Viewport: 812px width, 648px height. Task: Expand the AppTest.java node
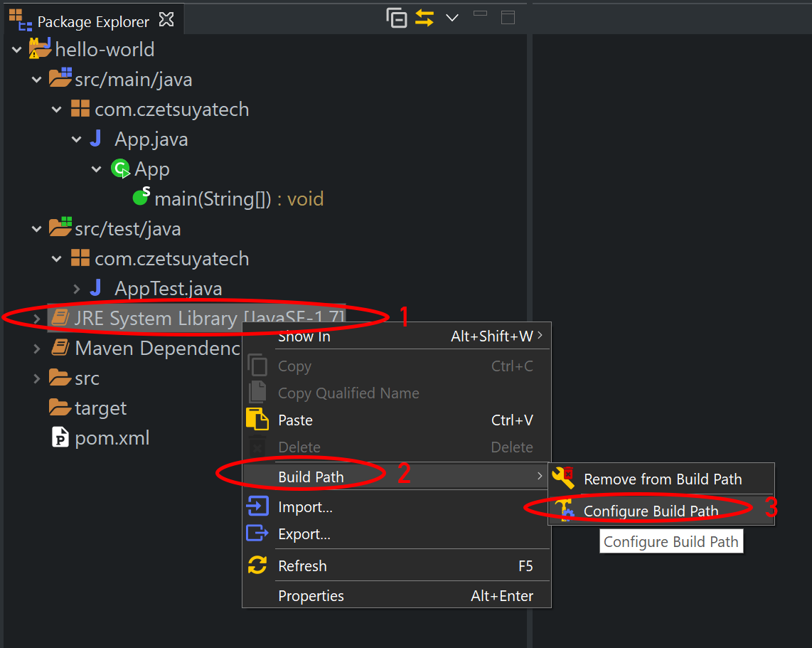coord(75,288)
